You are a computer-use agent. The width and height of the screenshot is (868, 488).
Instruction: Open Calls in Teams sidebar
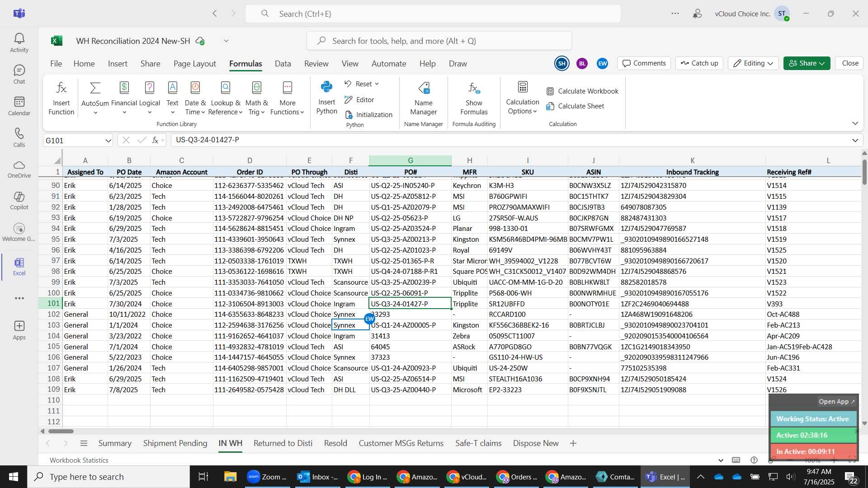[19, 138]
